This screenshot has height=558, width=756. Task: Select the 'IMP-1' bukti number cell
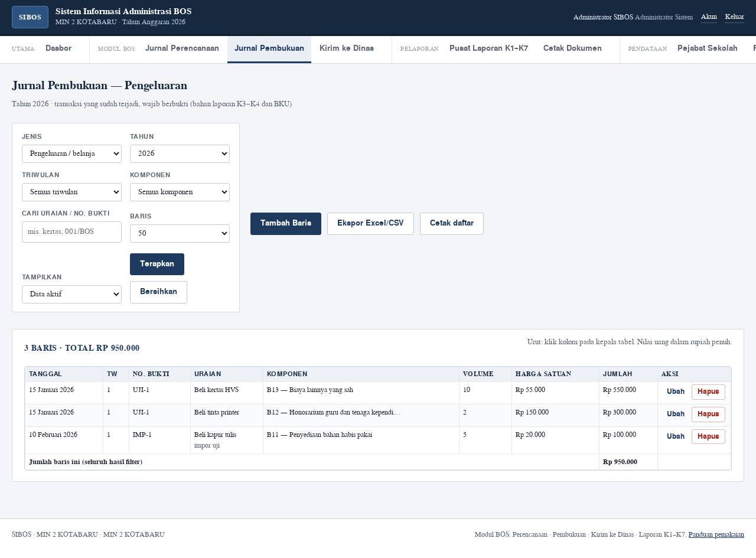(x=159, y=440)
